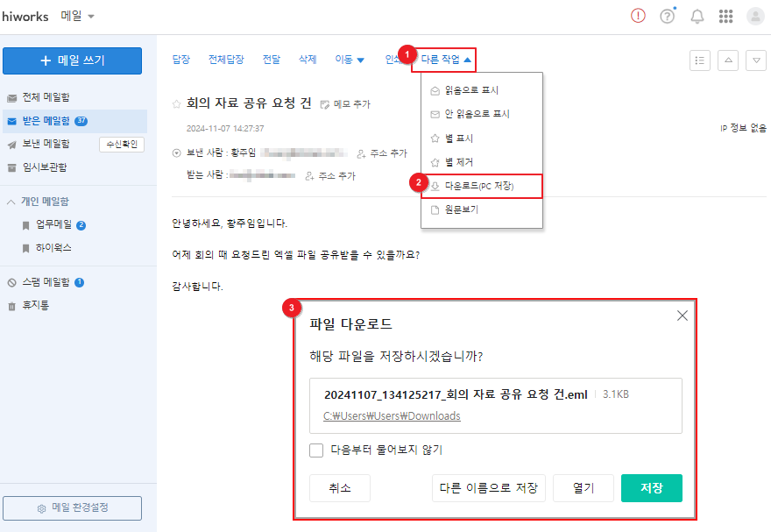Image resolution: width=771 pixels, height=532 pixels.
Task: Collapse the 개인 메일함 folder group
Action: click(x=11, y=202)
